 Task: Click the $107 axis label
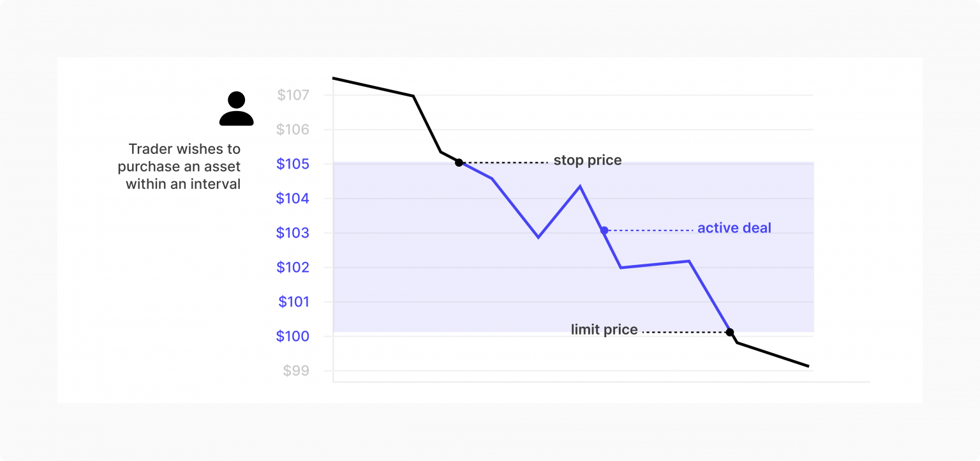[x=293, y=96]
